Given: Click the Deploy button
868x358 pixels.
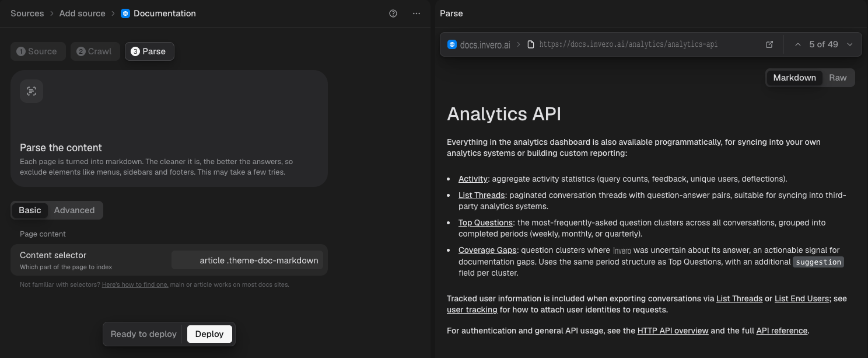Looking at the screenshot, I should pyautogui.click(x=209, y=334).
